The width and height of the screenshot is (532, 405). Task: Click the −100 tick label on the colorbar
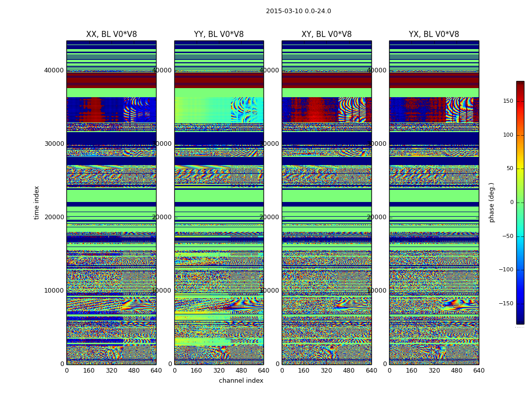click(x=505, y=270)
